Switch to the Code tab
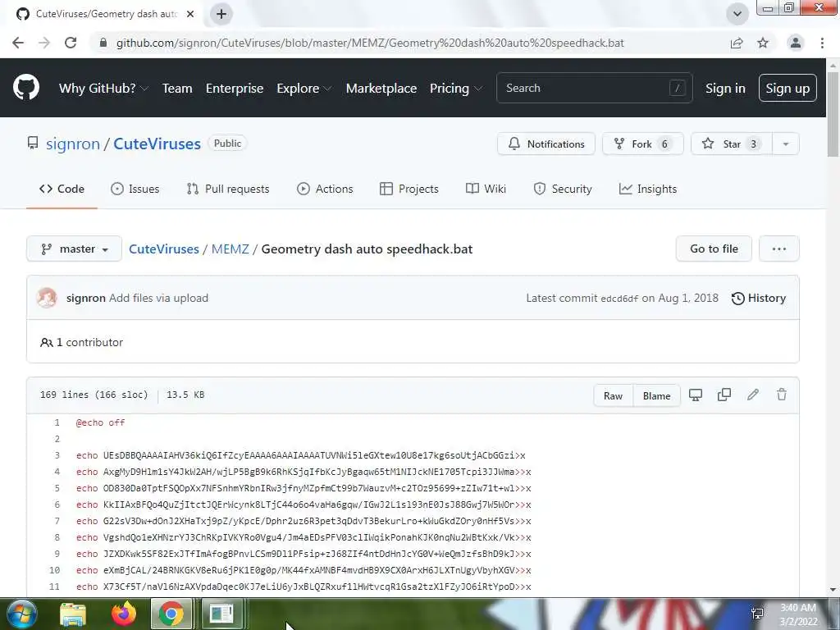This screenshot has height=630, width=840. pyautogui.click(x=62, y=189)
